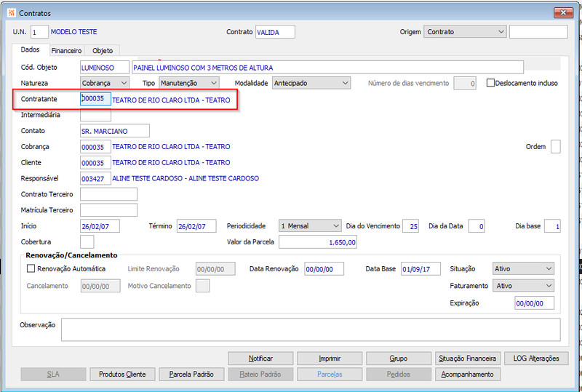Check the Deslocamento incluso checkbox
Screen dimensions: 582x392
pos(490,83)
